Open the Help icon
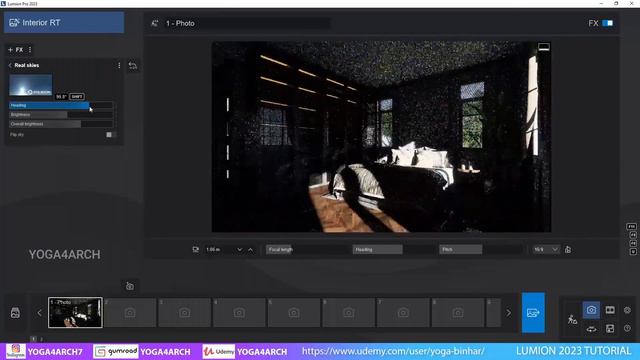Image resolution: width=640 pixels, height=360 pixels. [x=627, y=328]
